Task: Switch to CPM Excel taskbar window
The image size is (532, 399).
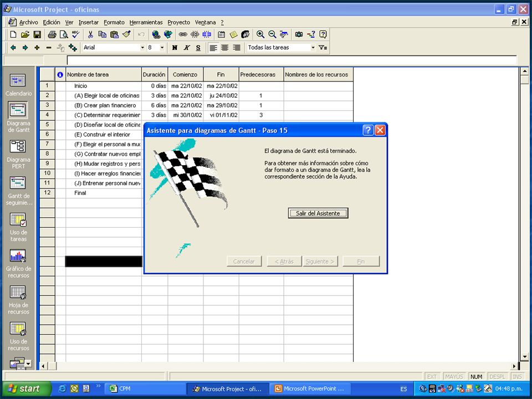Action: 146,388
